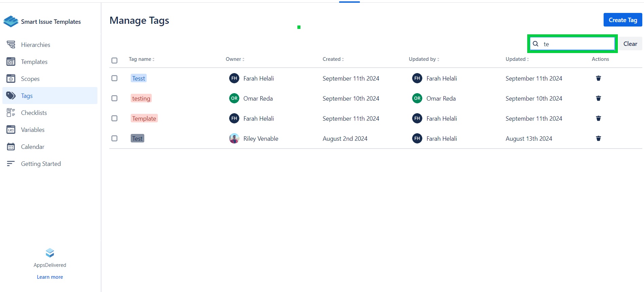The width and height of the screenshot is (644, 292).
Task: Delete the Tesst tag using trash icon
Action: (x=598, y=78)
